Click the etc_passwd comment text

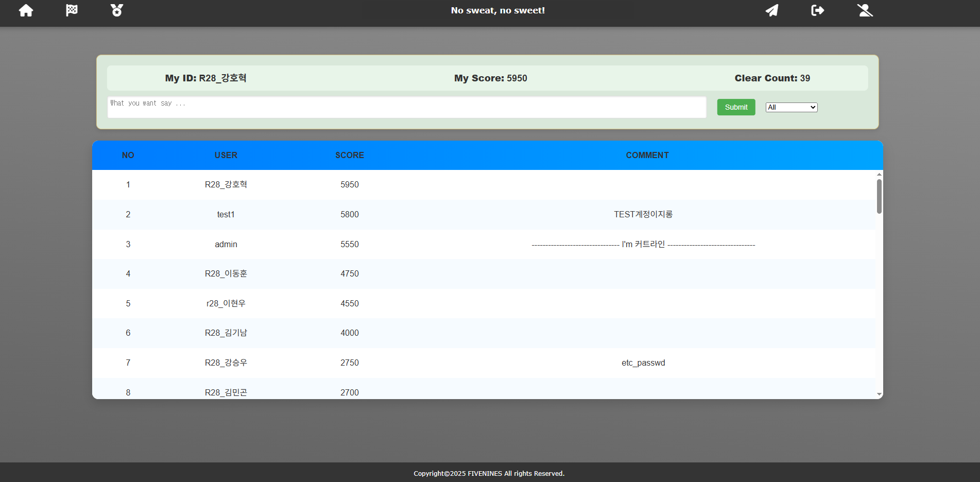(643, 363)
